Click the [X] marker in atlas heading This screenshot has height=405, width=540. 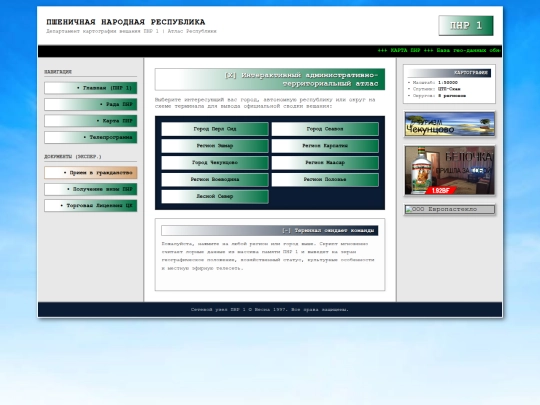pyautogui.click(x=230, y=75)
